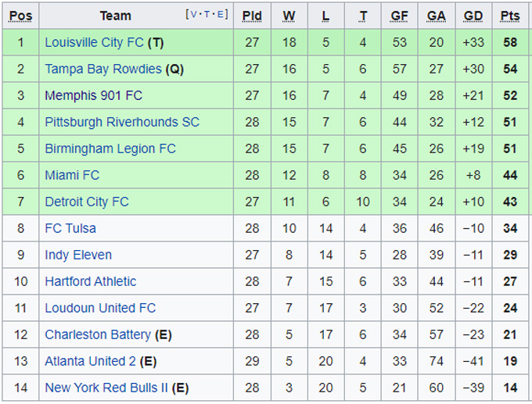Go to Birmingham Legion FC page
Viewport: 532px width, 404px height.
tap(110, 148)
